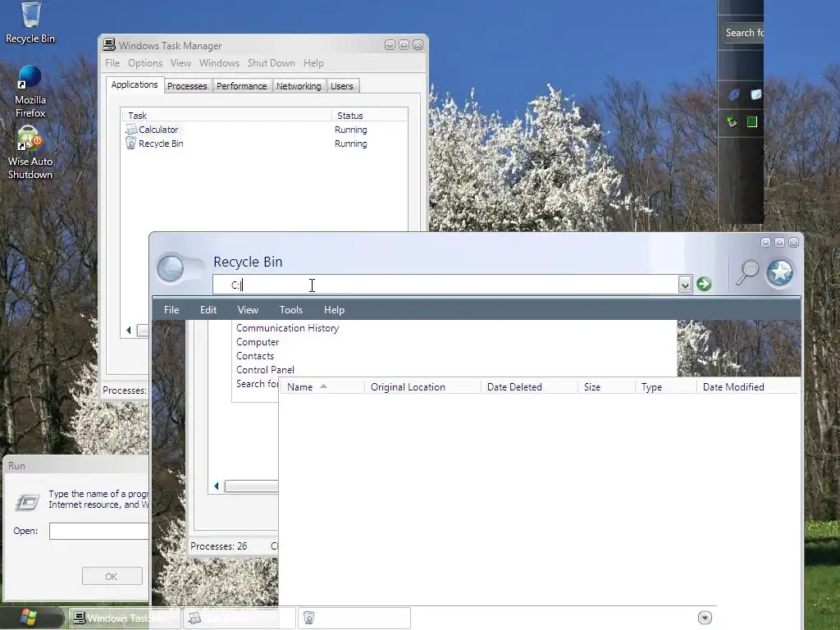The image size is (840, 630).
Task: Switch to the Calculator taskbar button
Action: tap(240, 619)
